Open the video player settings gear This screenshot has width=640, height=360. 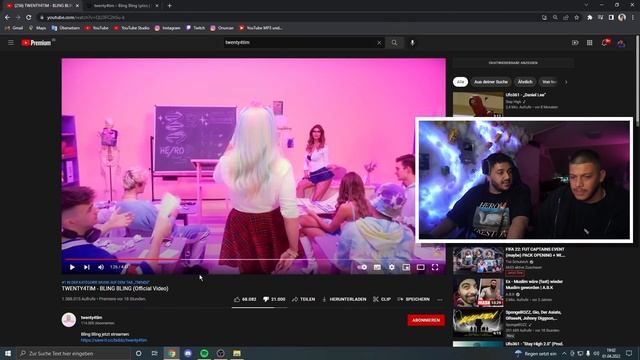pyautogui.click(x=392, y=267)
